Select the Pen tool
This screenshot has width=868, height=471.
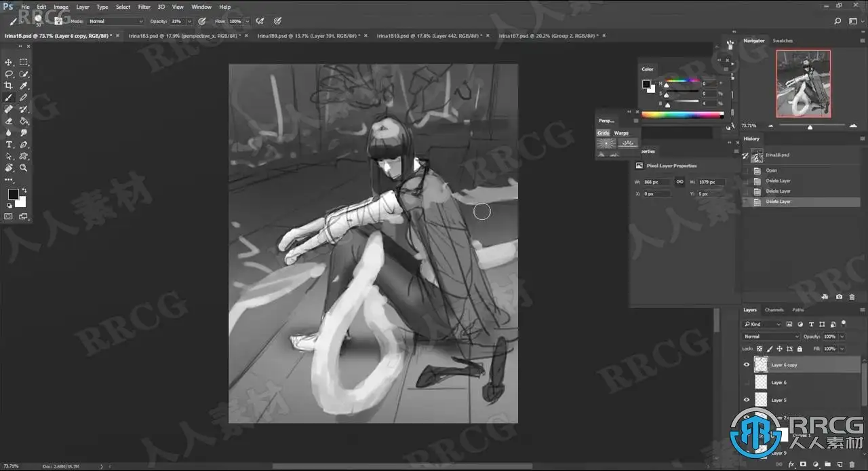24,145
